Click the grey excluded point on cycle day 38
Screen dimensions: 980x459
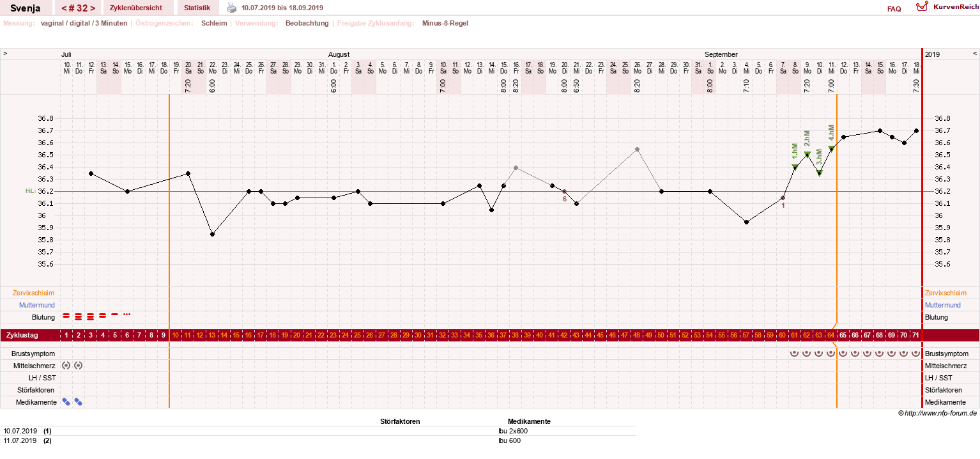[516, 167]
